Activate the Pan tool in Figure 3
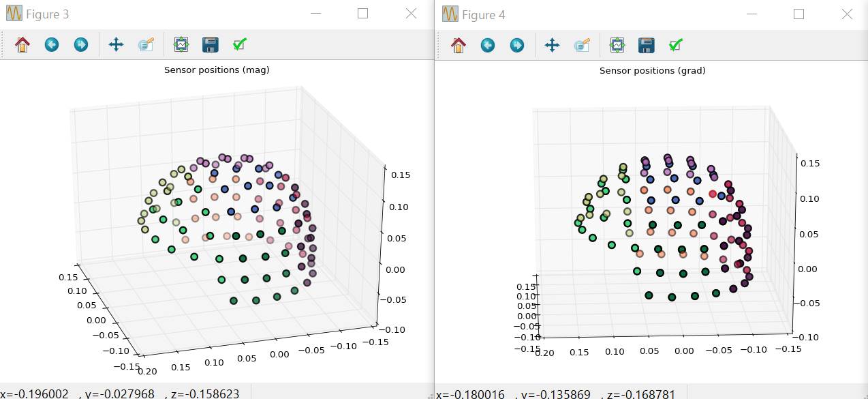This screenshot has height=399, width=868. click(116, 45)
